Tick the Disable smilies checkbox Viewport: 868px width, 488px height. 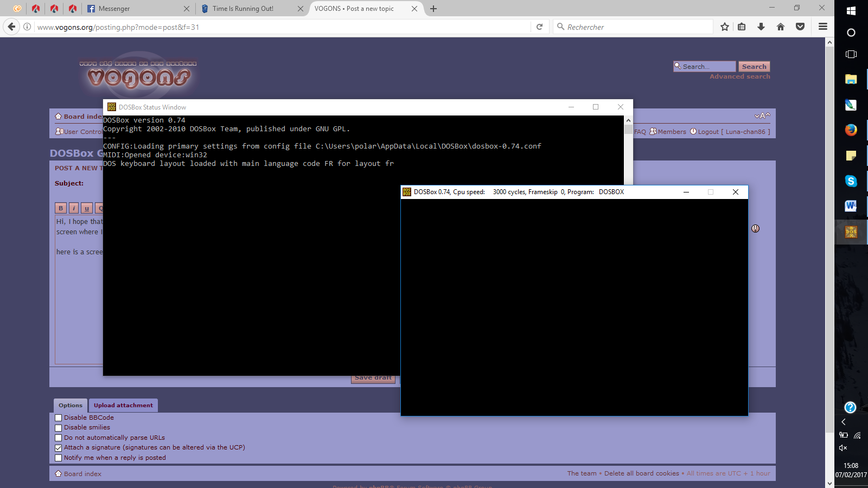(59, 428)
